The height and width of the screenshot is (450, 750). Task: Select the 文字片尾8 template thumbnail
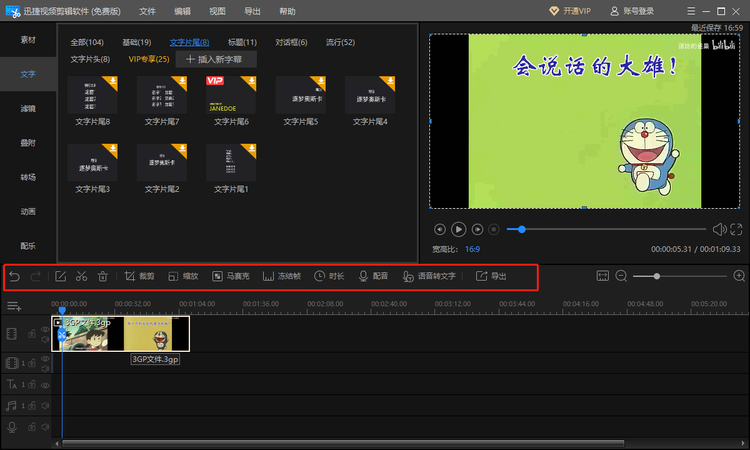pyautogui.click(x=92, y=95)
